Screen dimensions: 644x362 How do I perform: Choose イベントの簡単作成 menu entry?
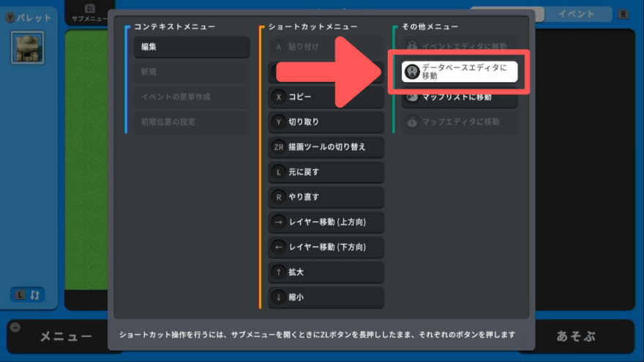192,97
